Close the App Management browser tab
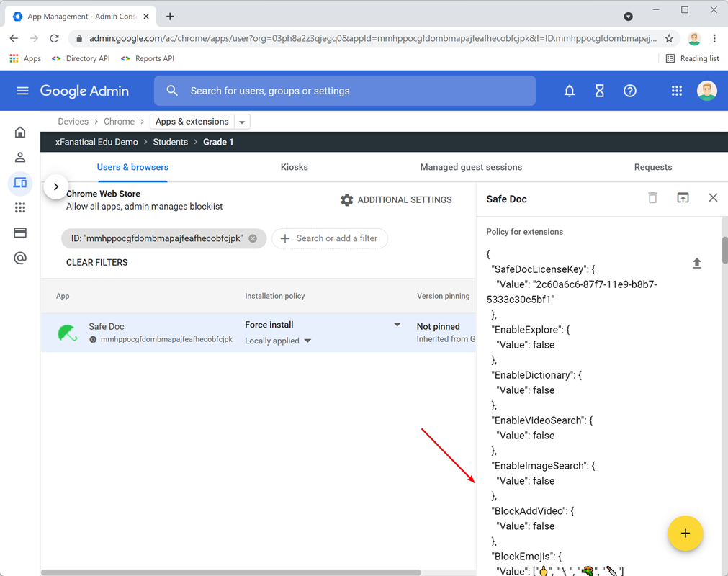This screenshot has height=576, width=728. (146, 17)
